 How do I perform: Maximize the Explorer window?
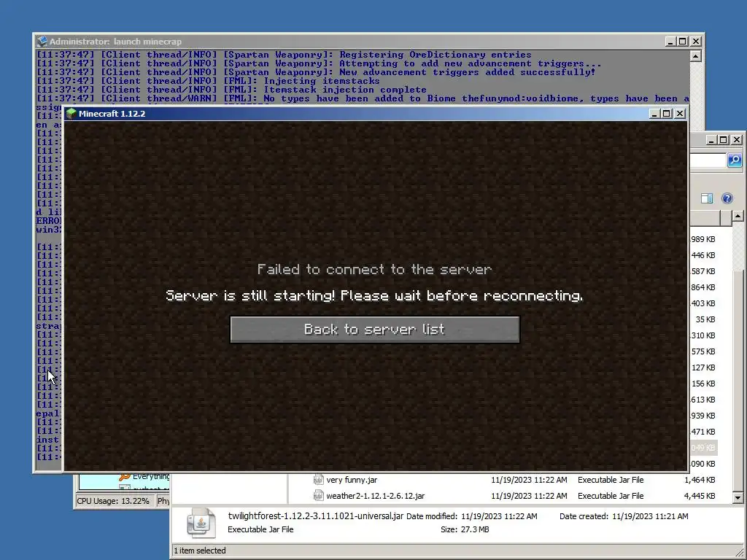tap(724, 139)
